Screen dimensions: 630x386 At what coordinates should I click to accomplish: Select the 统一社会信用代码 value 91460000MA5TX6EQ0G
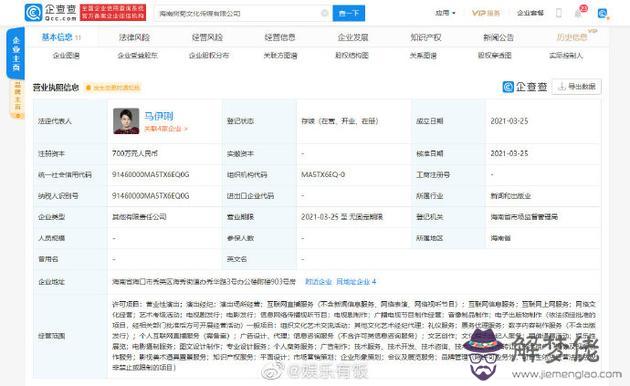(x=150, y=175)
